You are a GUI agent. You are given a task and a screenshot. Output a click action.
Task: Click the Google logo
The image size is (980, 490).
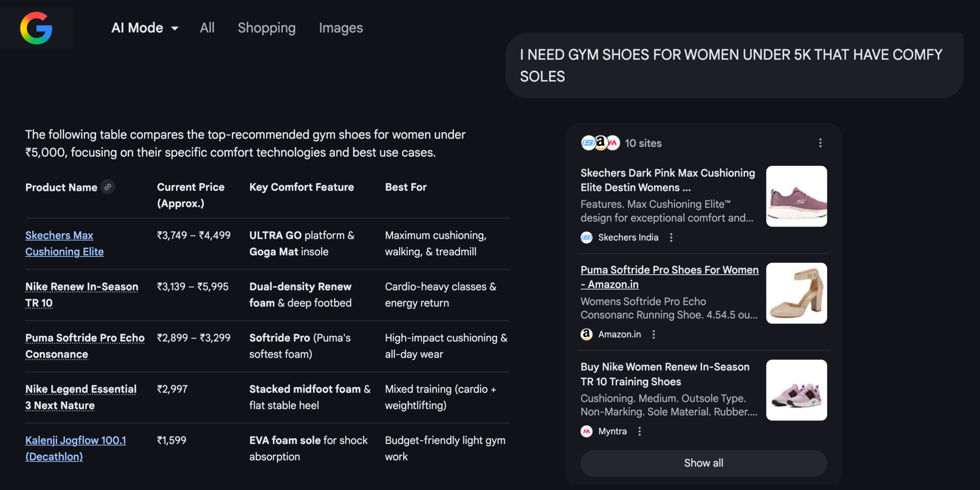pyautogui.click(x=36, y=28)
